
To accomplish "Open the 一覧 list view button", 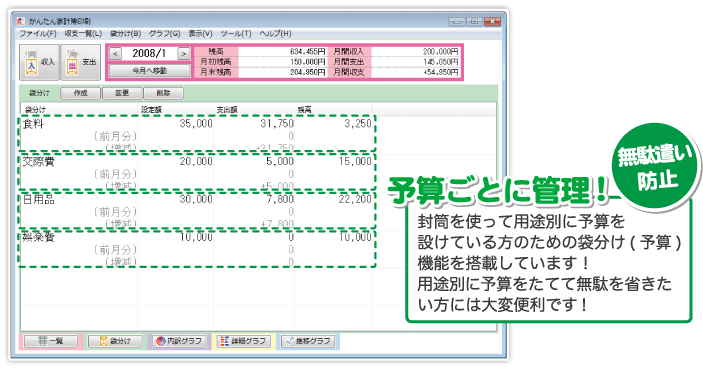I will pyautogui.click(x=50, y=341).
